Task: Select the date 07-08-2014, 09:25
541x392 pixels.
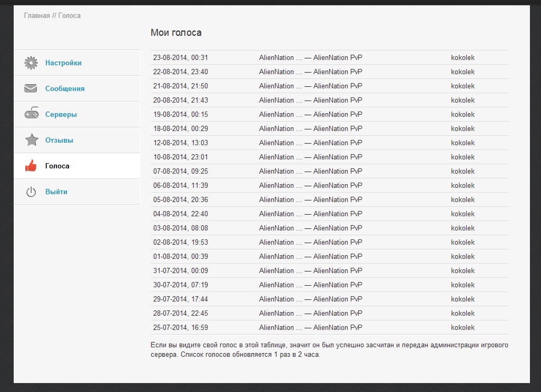Action: (181, 172)
